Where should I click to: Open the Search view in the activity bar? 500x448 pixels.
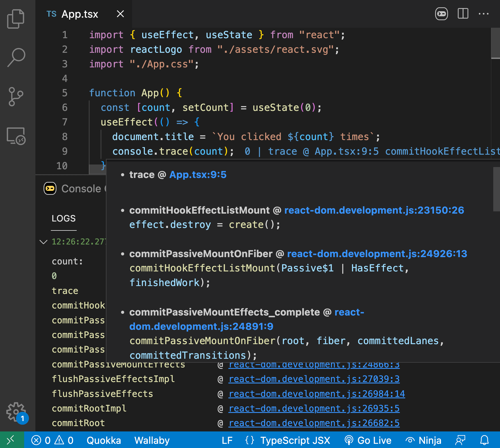(x=16, y=57)
